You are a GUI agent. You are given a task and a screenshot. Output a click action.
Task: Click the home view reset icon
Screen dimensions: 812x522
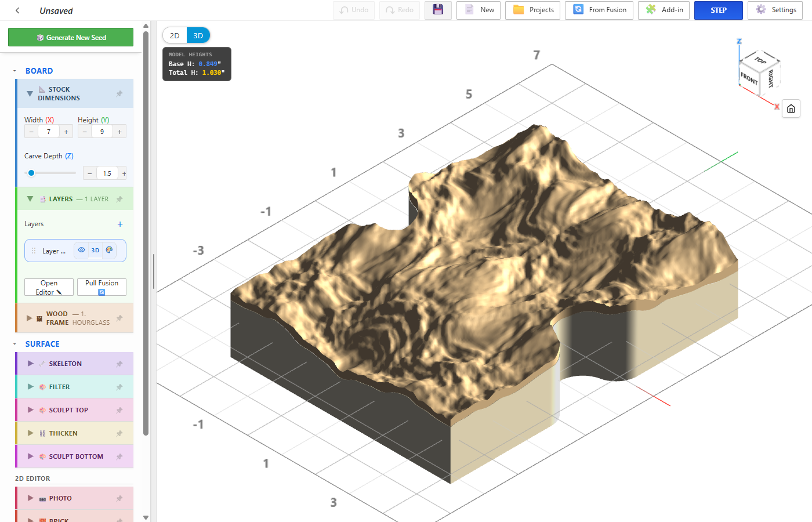pyautogui.click(x=791, y=108)
